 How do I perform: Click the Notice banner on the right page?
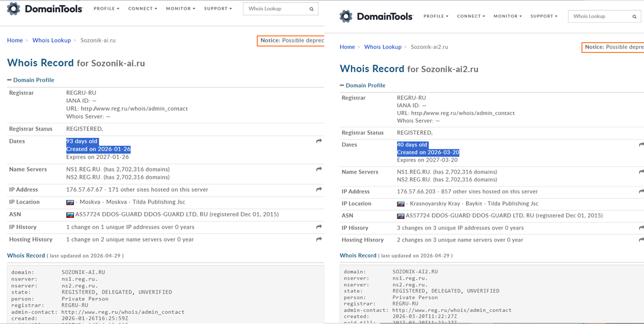point(613,47)
